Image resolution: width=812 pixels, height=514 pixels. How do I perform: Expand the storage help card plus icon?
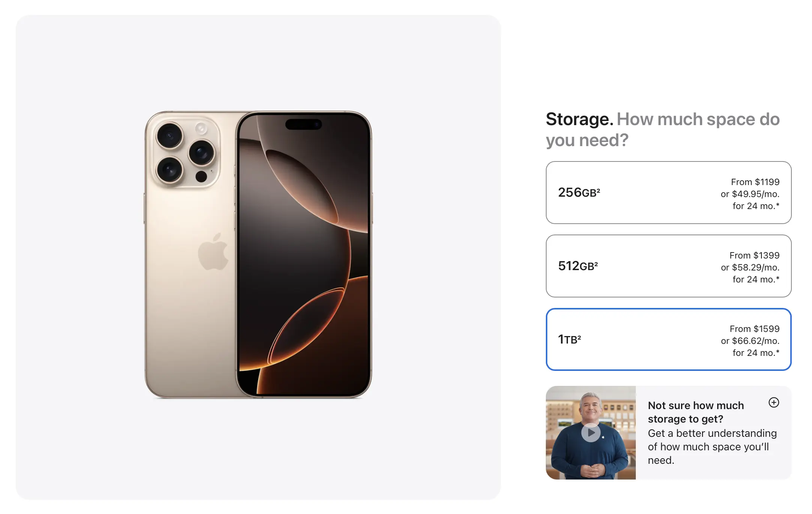click(x=774, y=403)
